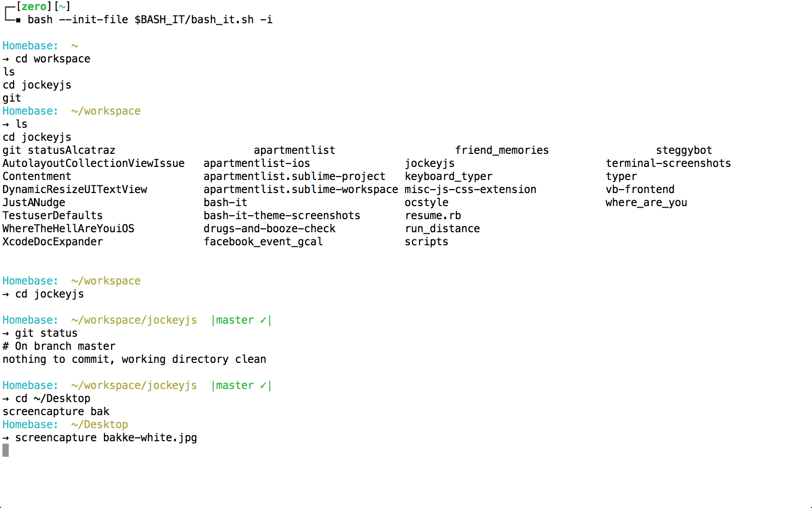This screenshot has height=508, width=812.
Task: Select the bash-it-theme-screenshots folder name
Action: (282, 216)
